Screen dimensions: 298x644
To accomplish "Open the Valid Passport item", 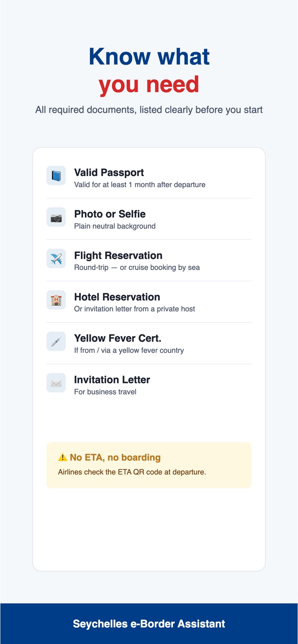I will (x=149, y=177).
